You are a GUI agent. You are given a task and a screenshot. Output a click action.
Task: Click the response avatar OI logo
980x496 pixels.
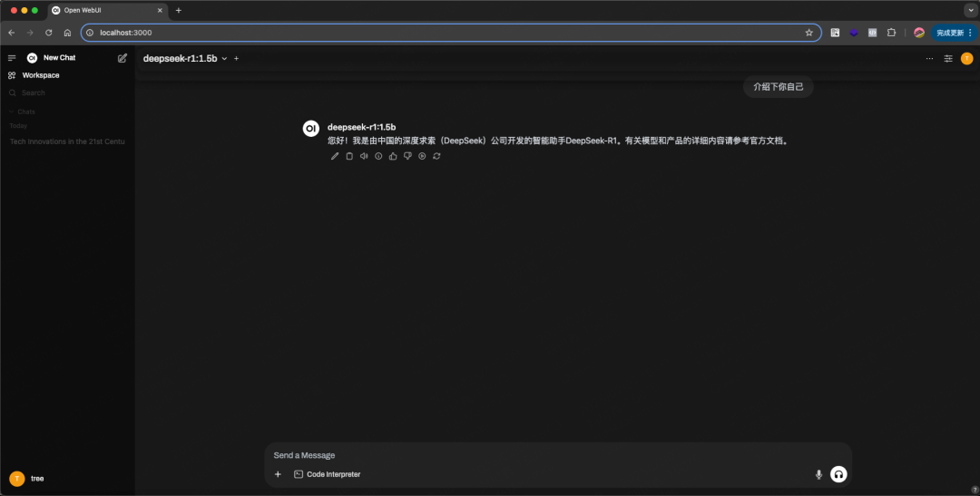(x=311, y=128)
